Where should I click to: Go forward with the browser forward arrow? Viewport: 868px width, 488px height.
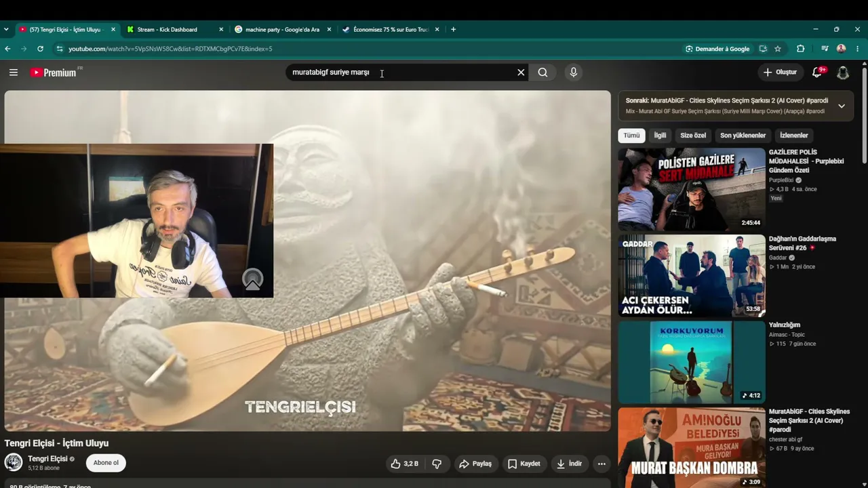click(24, 49)
